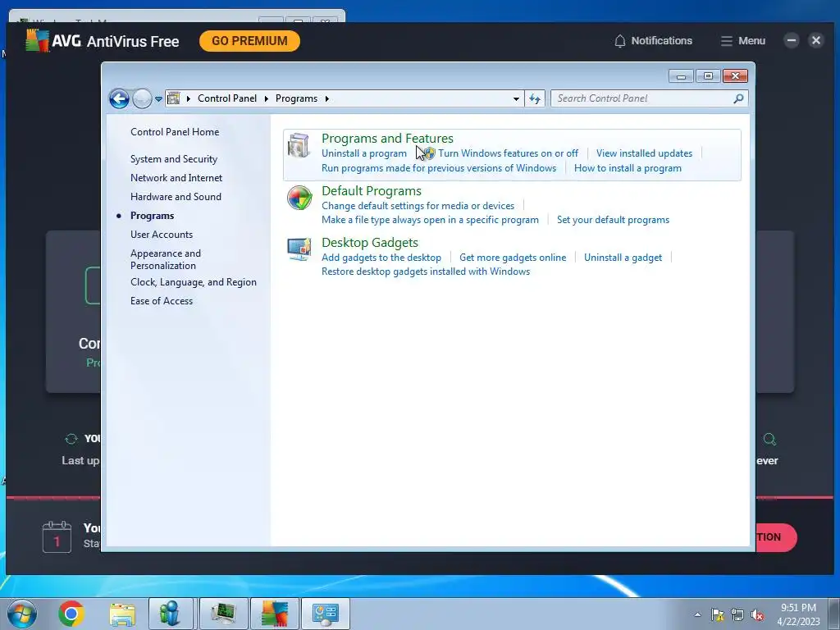Switch to Control Panel on the taskbar

(325, 614)
